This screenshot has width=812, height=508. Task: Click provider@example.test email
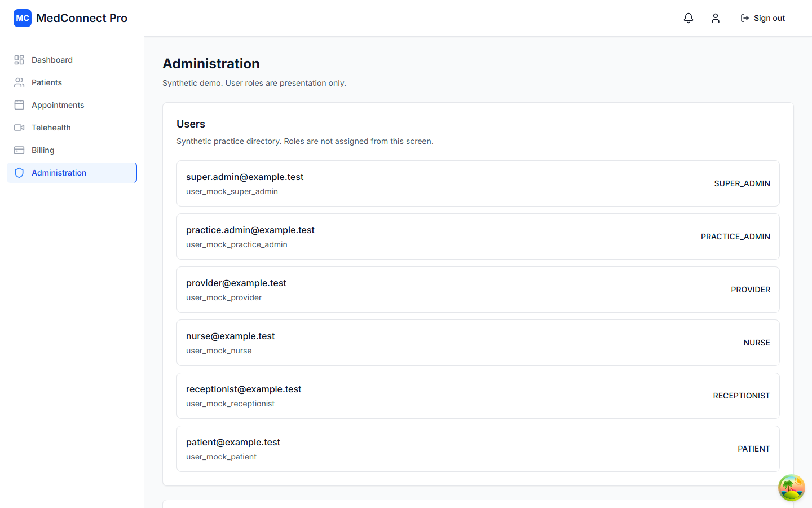(236, 283)
